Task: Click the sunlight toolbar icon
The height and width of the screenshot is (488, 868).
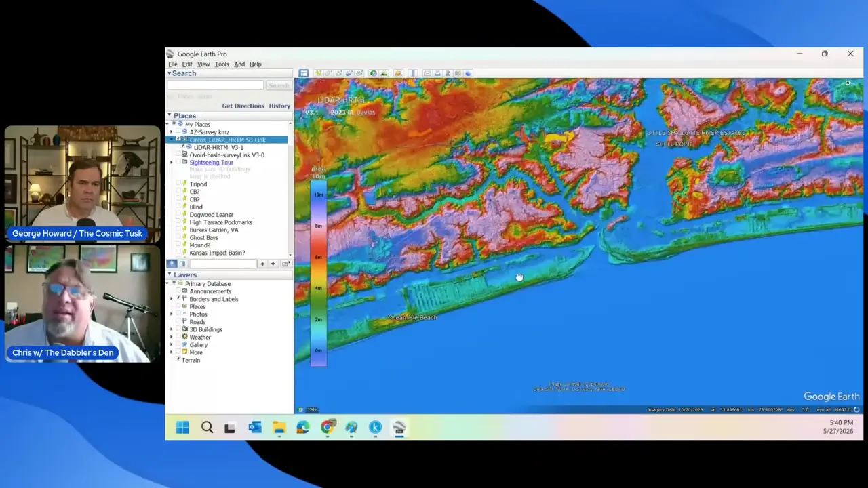Action: click(384, 73)
